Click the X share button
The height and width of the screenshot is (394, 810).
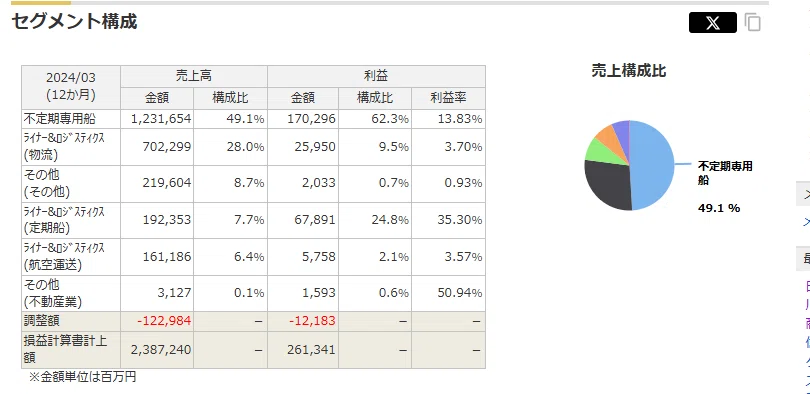[712, 23]
